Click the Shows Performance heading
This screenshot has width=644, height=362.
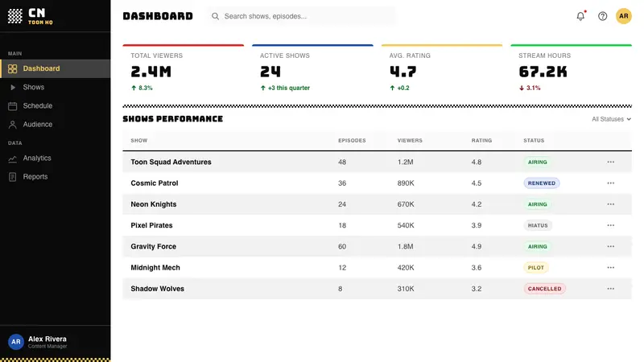(x=173, y=119)
